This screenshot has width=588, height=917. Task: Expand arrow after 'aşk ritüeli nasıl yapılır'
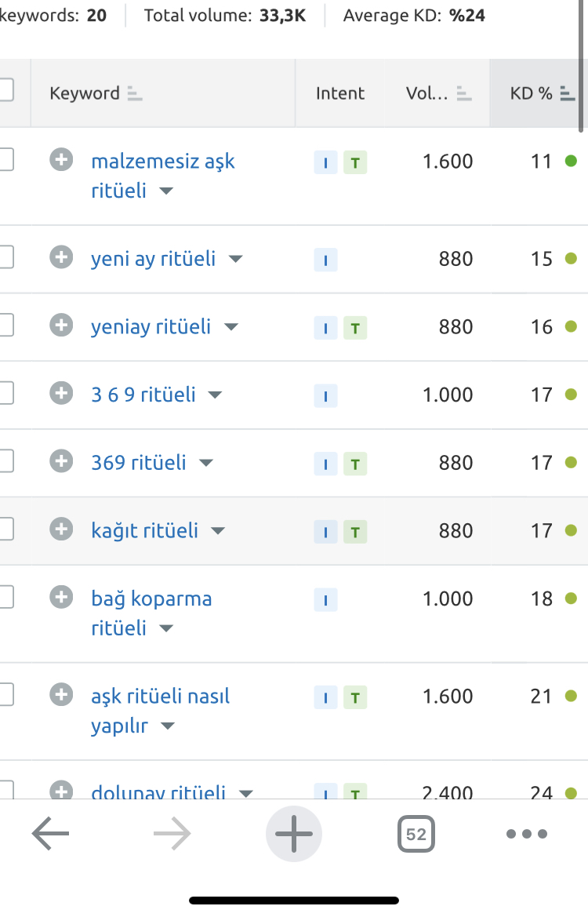point(168,726)
